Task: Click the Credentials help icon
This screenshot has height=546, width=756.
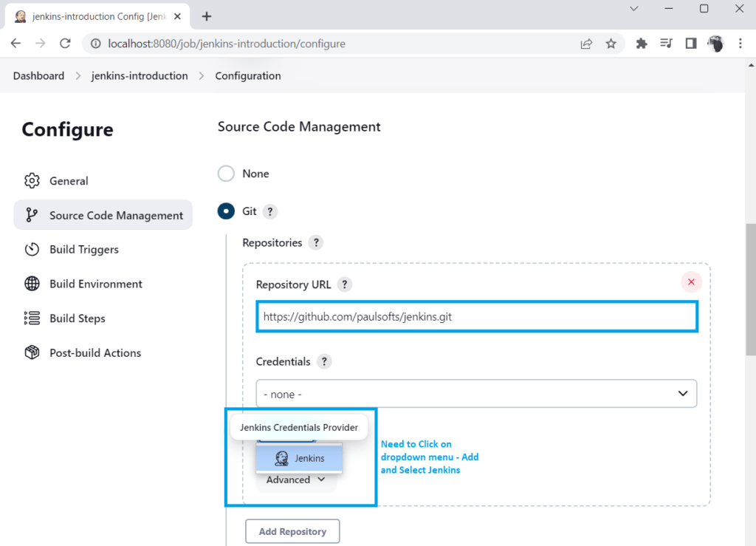Action: (x=324, y=361)
